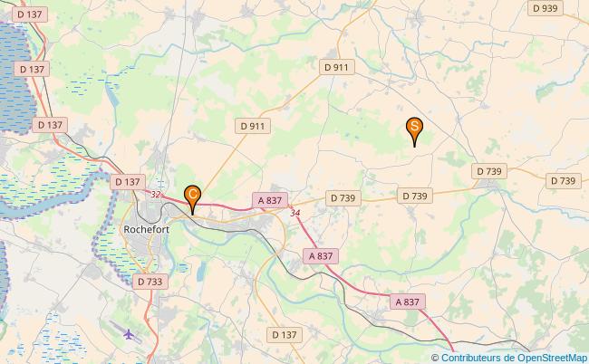Click the D 939 road shield

coord(545,8)
